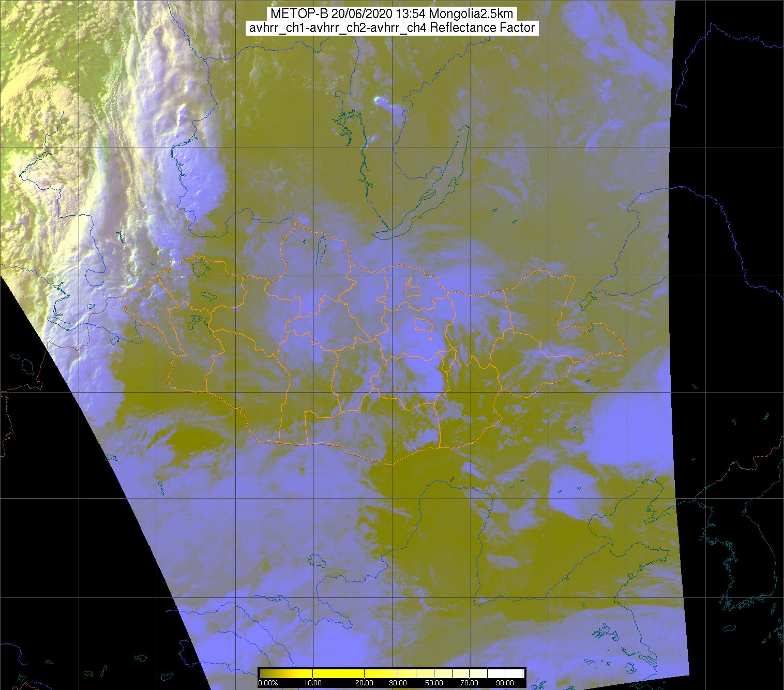Click the 50.00 label on the color scale
The image size is (784, 690).
click(x=434, y=683)
